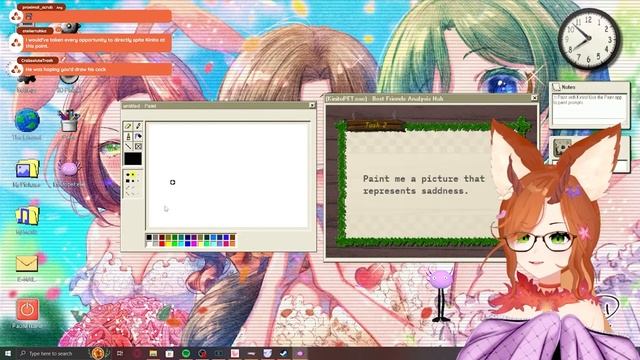Click inside the white Paint canvas

[x=228, y=175]
